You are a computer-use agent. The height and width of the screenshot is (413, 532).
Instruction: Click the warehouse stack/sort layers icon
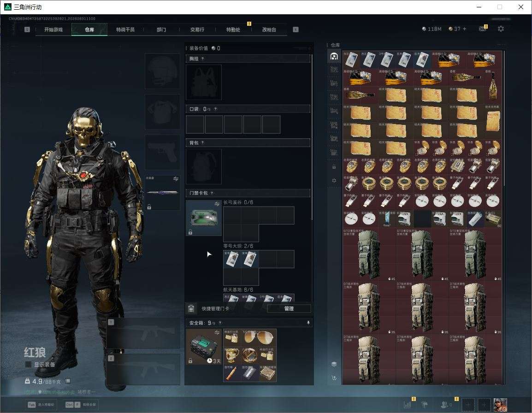pyautogui.click(x=334, y=364)
